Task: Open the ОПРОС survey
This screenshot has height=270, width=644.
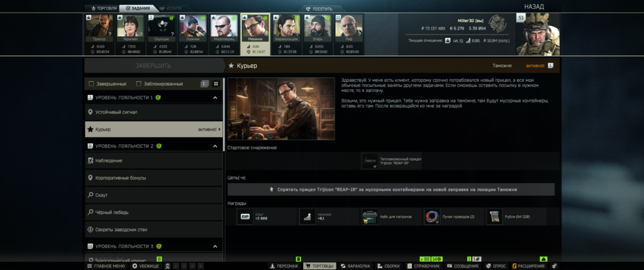Action: click(x=496, y=266)
